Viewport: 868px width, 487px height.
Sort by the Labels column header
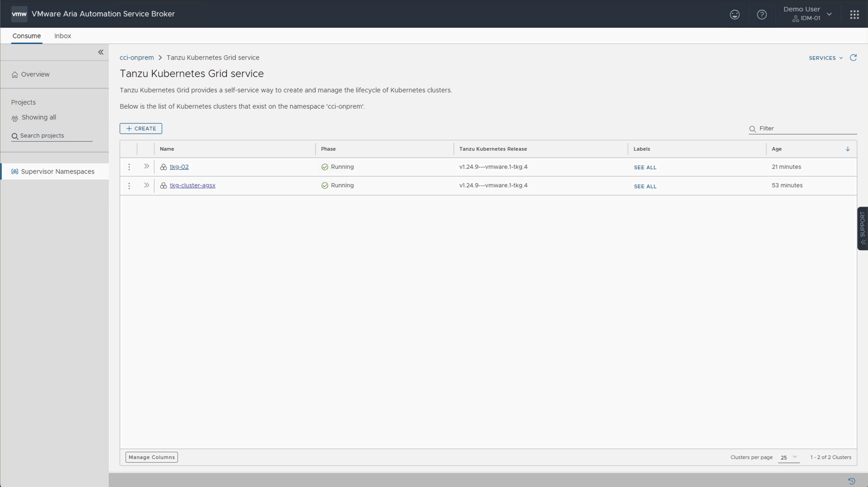(641, 149)
